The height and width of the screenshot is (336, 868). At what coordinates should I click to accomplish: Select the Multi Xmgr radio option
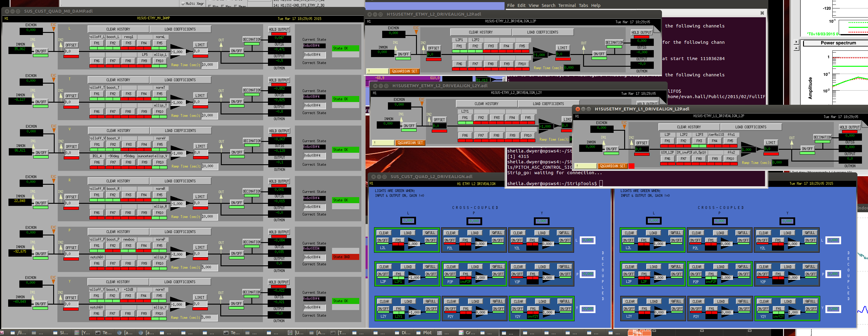(x=192, y=3)
